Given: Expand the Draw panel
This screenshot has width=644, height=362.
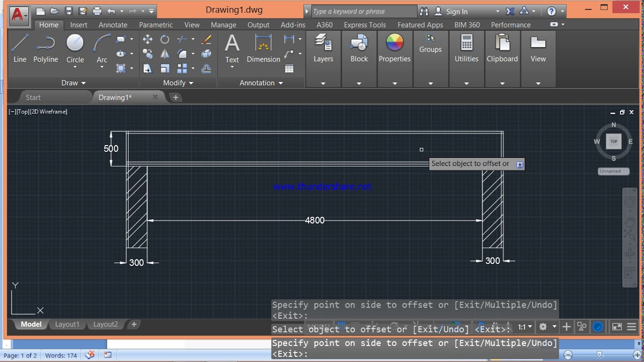Looking at the screenshot, I should click(74, 83).
